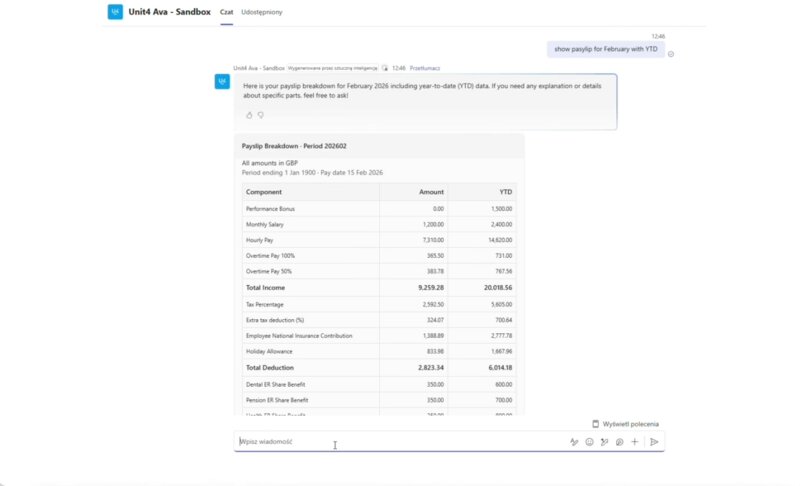Click the 'All amounts in GBP' text
800x486 pixels.
point(269,163)
